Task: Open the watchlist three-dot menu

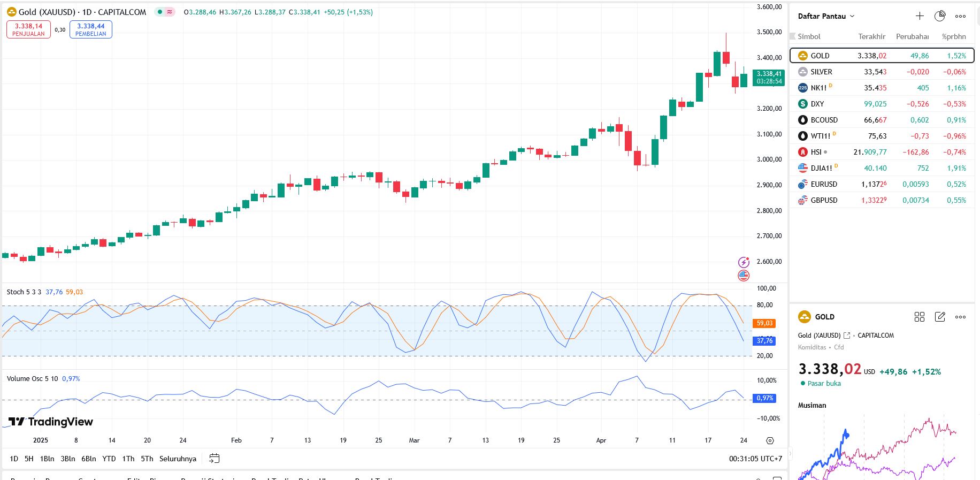Action: click(x=961, y=16)
